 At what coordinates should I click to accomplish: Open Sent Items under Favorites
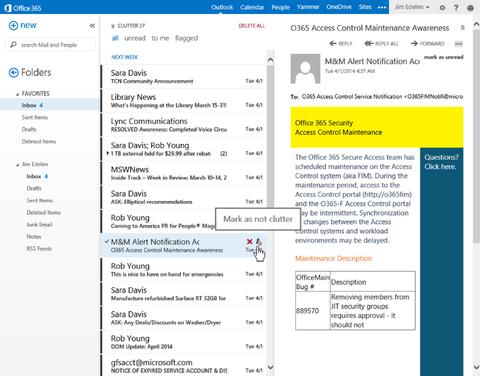[x=35, y=117]
